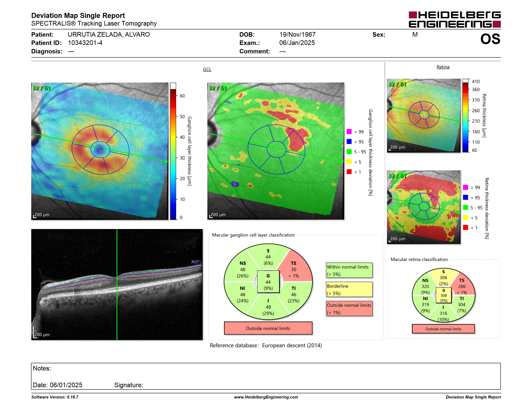The height and width of the screenshot is (411, 532).
Task: Open the GCL thickness map image
Action: coord(100,151)
